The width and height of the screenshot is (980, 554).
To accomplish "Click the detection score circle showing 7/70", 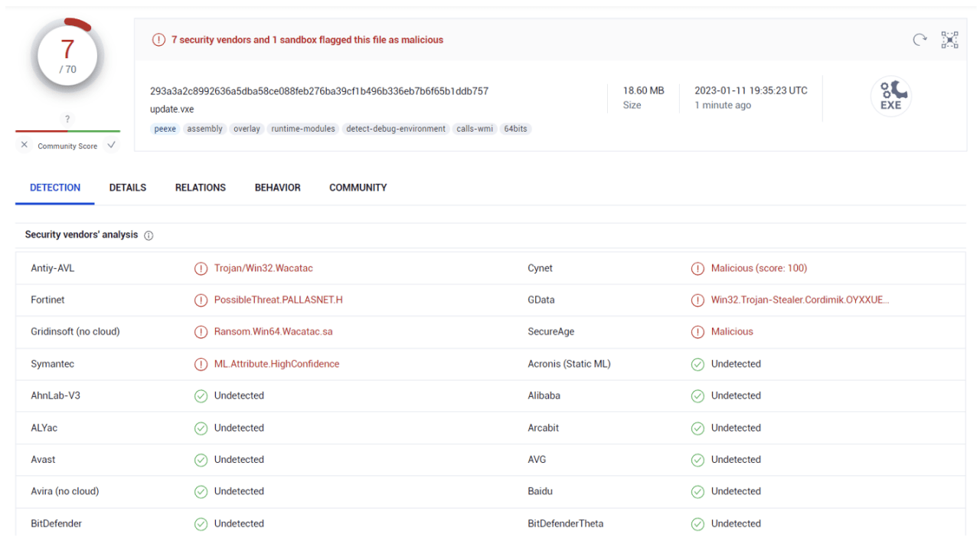I will 67,55.
